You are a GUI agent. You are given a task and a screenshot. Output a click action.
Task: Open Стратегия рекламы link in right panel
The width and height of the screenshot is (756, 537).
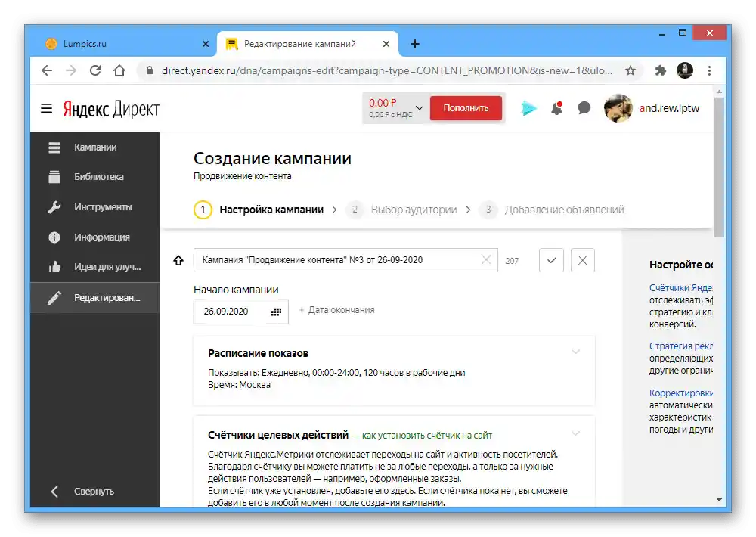[x=680, y=346]
